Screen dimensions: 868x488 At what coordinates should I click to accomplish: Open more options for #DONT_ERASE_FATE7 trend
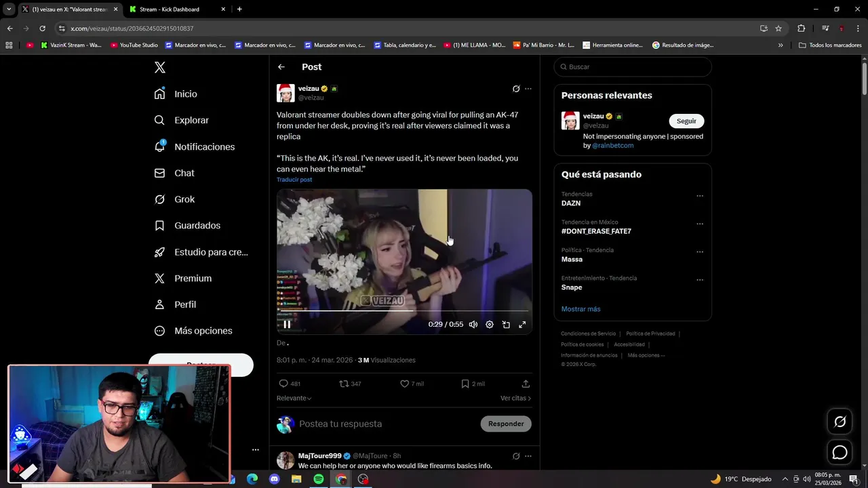(x=700, y=224)
